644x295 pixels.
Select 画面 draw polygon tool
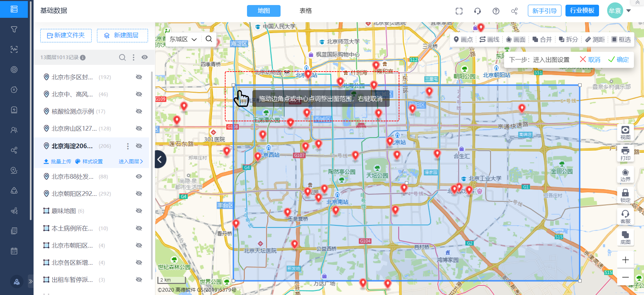(516, 40)
